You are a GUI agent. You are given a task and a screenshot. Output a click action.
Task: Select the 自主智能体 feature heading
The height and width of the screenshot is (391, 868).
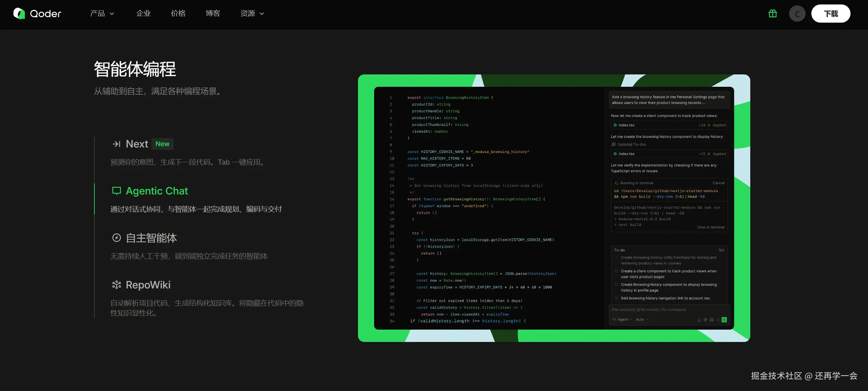[151, 238]
